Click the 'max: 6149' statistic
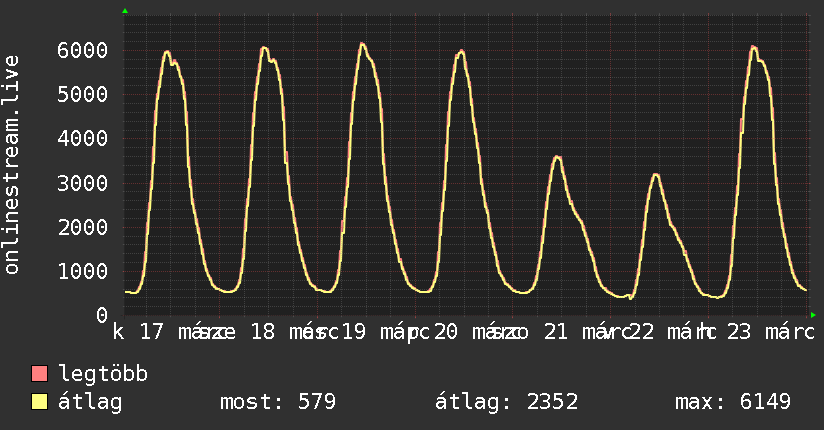Screen dimensions: 824x430 coord(733,402)
